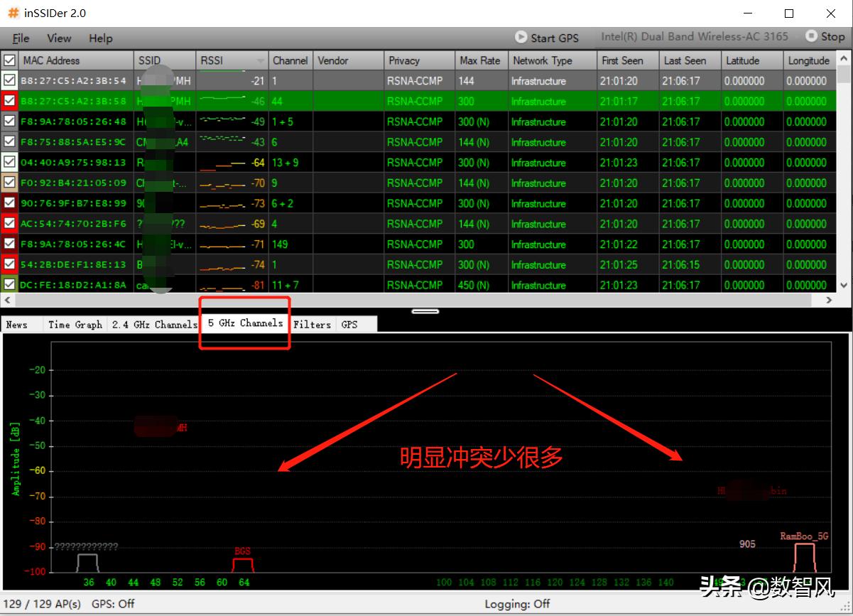Image resolution: width=853 pixels, height=616 pixels.
Task: Switch to the Time Graph tab
Action: click(75, 324)
